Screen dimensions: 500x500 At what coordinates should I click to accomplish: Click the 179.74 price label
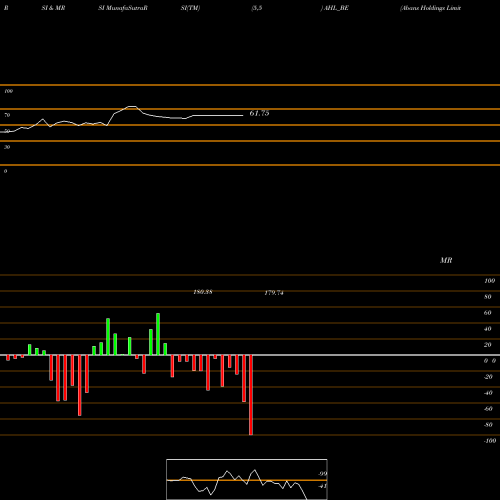click(x=274, y=293)
